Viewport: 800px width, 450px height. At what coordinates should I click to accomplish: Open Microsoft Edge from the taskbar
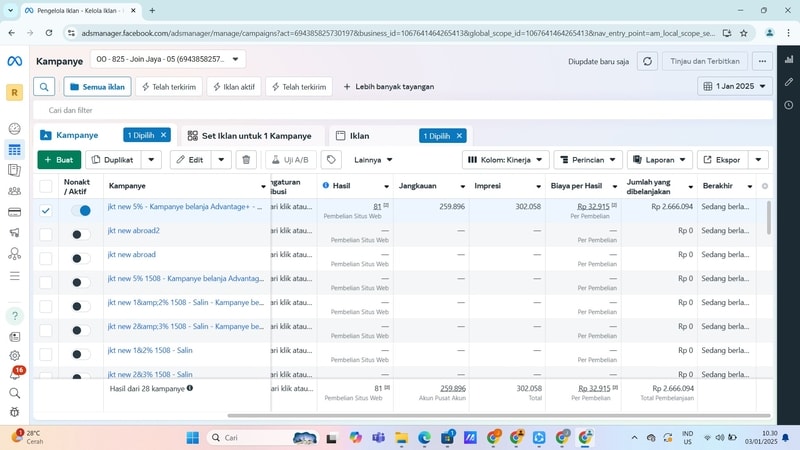(x=424, y=438)
